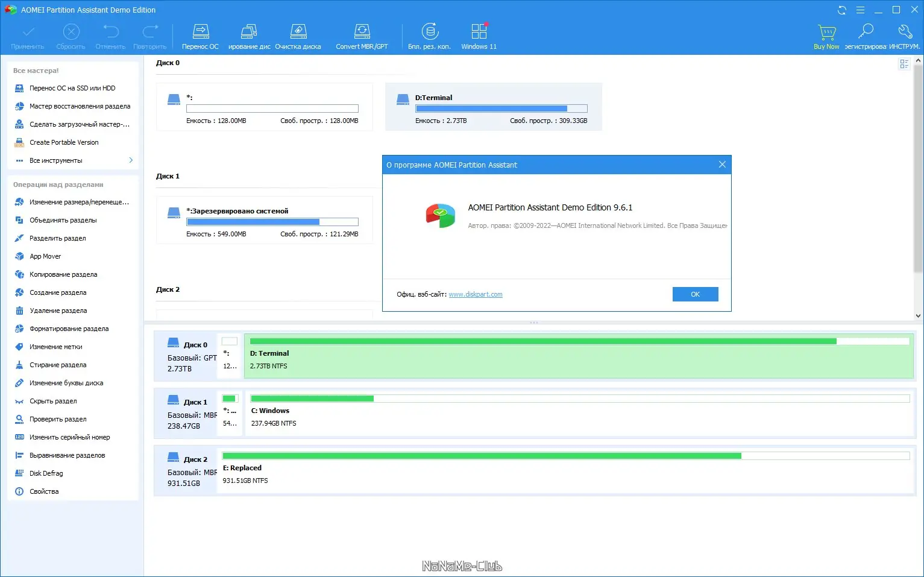Launch the disk clone wizard icon
The height and width of the screenshot is (577, 924).
click(x=249, y=32)
